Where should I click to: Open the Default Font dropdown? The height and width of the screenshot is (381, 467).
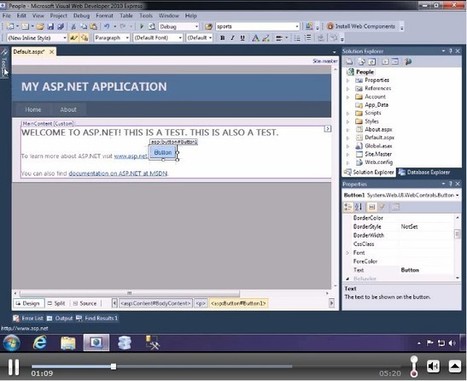180,38
